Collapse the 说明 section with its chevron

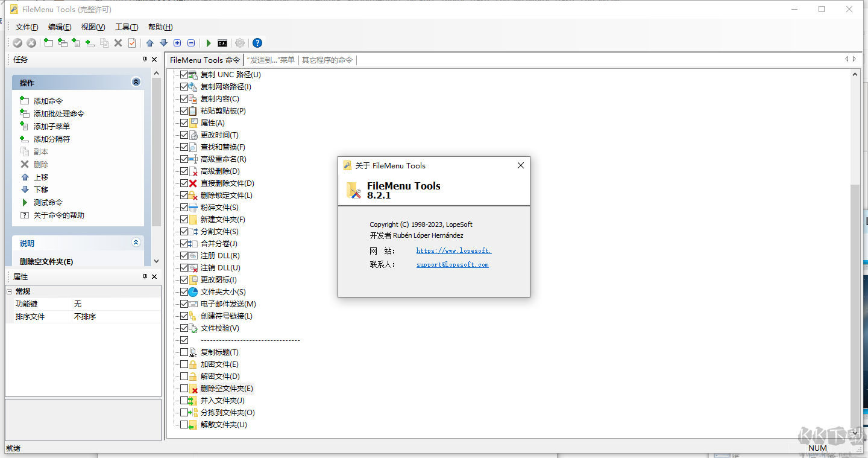click(x=136, y=243)
